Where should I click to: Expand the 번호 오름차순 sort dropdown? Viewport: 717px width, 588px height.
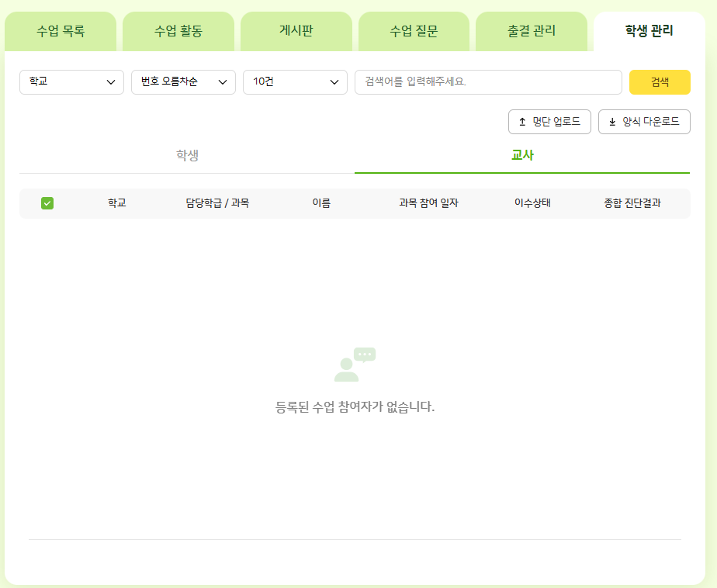point(183,81)
